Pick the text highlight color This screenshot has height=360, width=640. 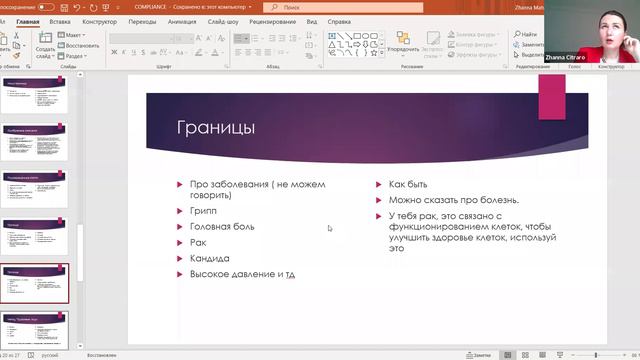199,52
